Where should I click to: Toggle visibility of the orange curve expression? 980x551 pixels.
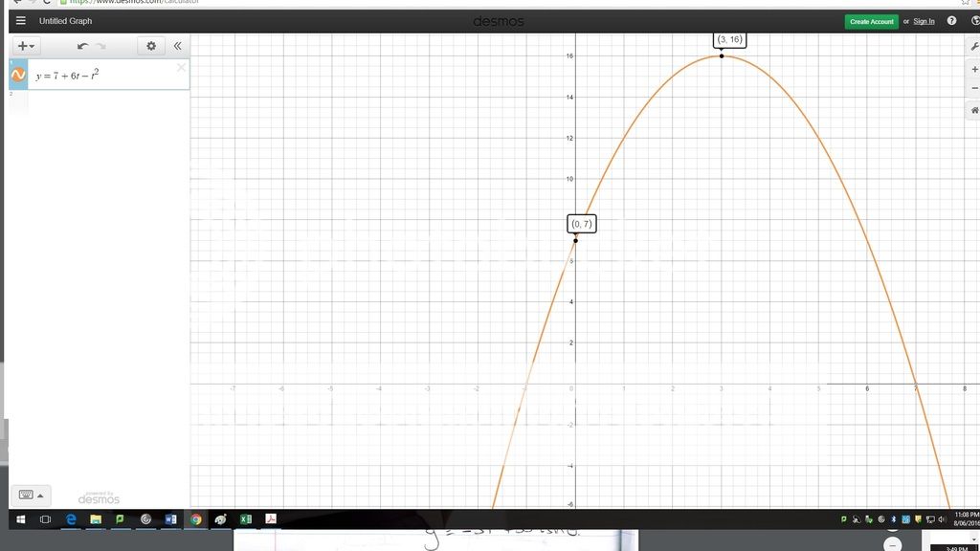tap(18, 75)
